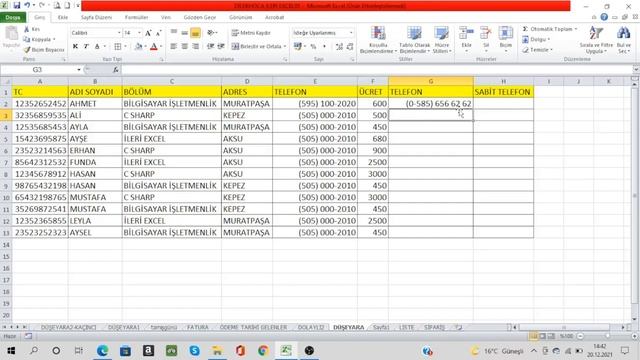The width and height of the screenshot is (640, 360).
Task: Click the Excel help question mark icon
Action: point(604,17)
